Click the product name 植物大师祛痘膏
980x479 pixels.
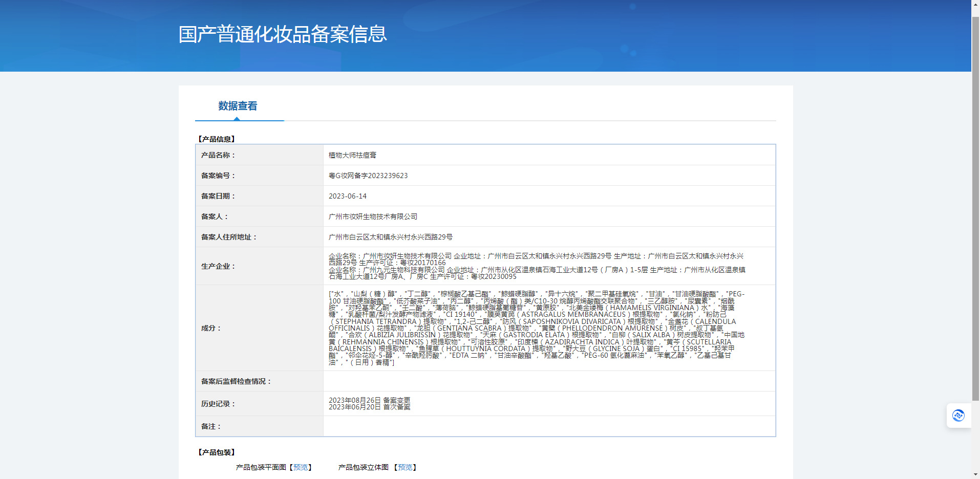coord(352,155)
